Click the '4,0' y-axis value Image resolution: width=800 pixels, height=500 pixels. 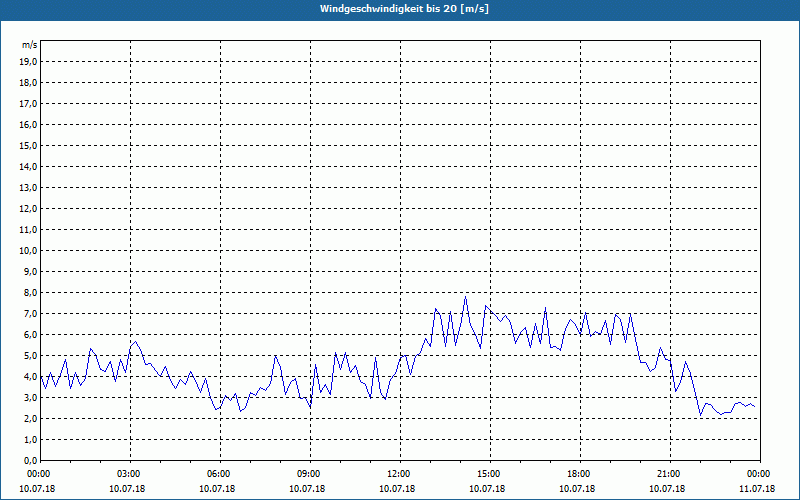click(x=30, y=377)
